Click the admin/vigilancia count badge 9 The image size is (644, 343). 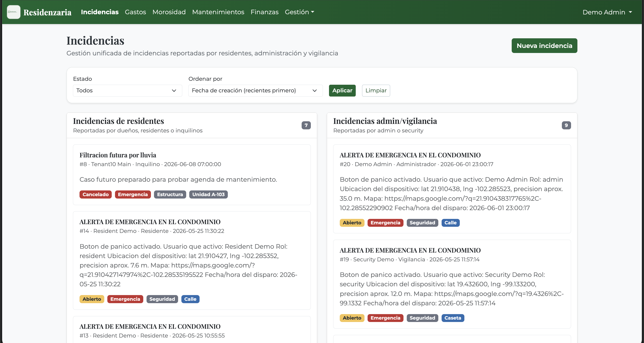point(566,125)
